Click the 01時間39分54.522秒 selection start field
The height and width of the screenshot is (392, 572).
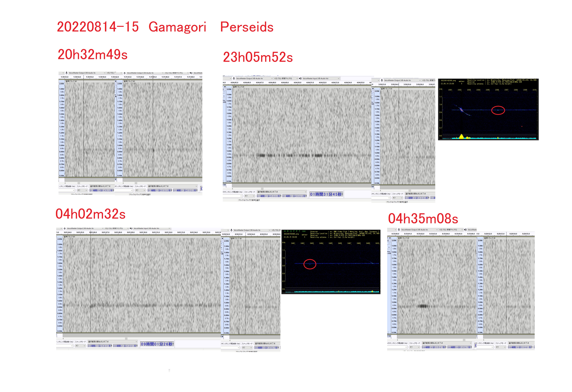click(101, 191)
